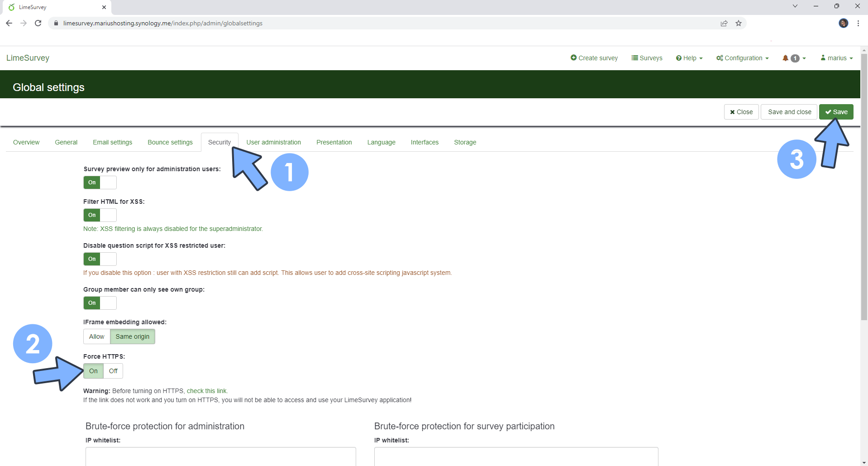Image resolution: width=868 pixels, height=466 pixels.
Task: Open the marius user dropdown
Action: pos(837,58)
